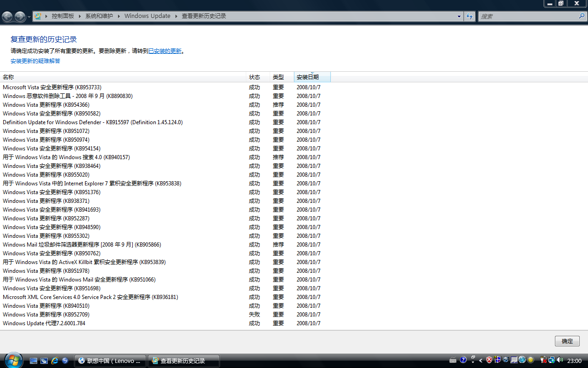Go to 控制面板 breadcrumb
Image resolution: width=588 pixels, height=368 pixels.
pyautogui.click(x=63, y=16)
